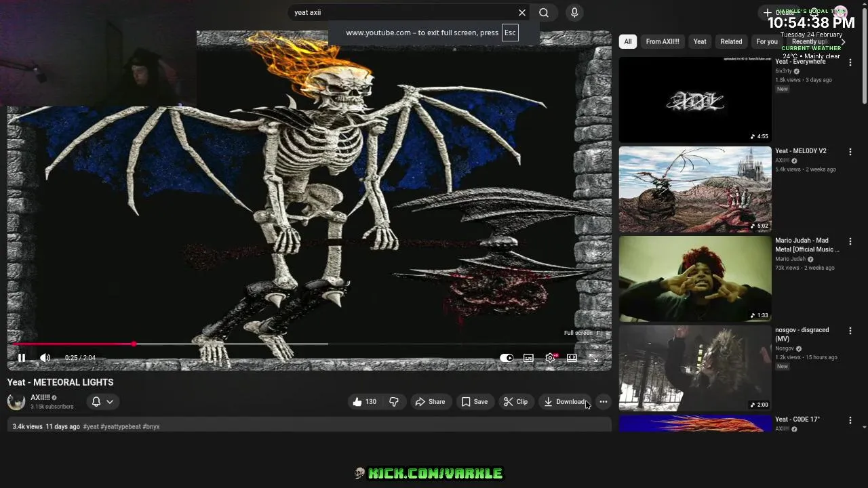Save the video to a playlist

point(475,402)
